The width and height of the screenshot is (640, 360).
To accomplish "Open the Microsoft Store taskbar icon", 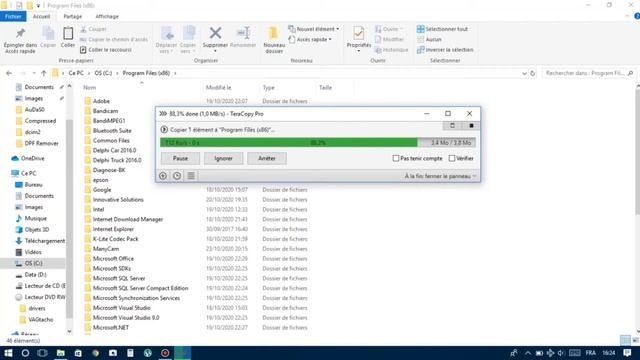I will (x=78, y=353).
